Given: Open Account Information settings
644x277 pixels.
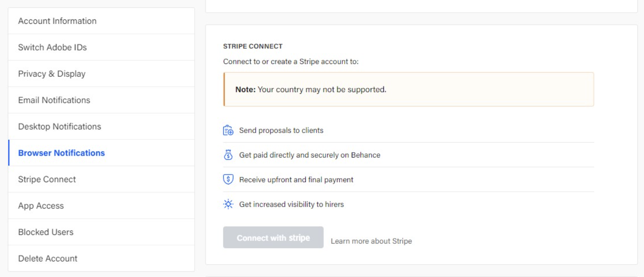Looking at the screenshot, I should pos(102,21).
